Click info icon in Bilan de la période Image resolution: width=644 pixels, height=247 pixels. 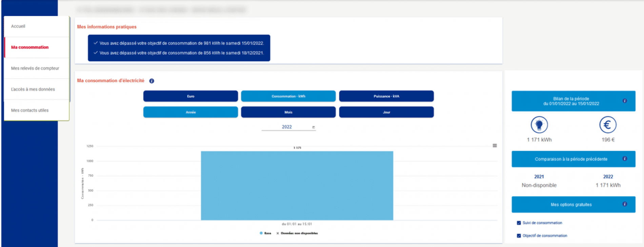click(x=624, y=101)
